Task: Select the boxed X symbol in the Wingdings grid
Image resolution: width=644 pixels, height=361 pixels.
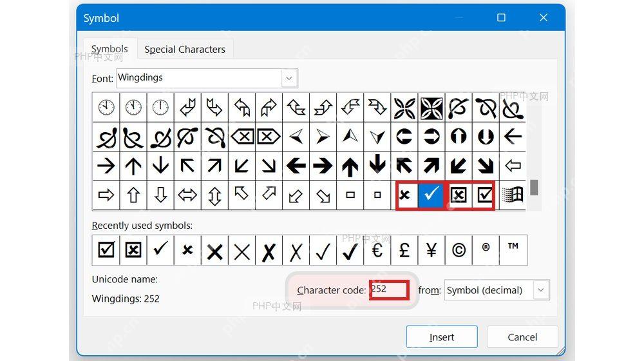Action: click(459, 195)
